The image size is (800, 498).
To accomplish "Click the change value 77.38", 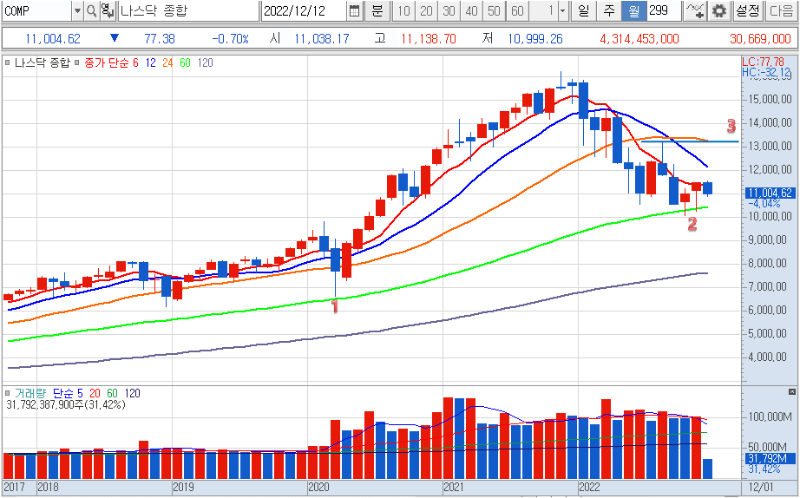I will [159, 39].
